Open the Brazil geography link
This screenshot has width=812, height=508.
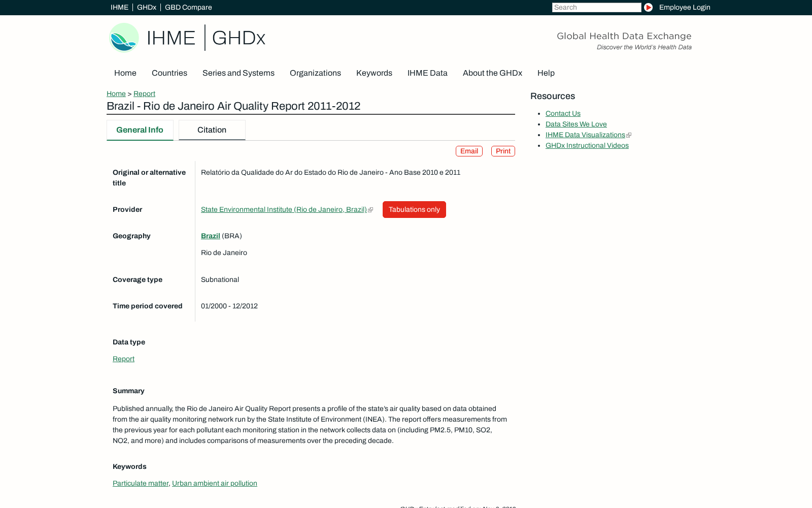click(211, 236)
